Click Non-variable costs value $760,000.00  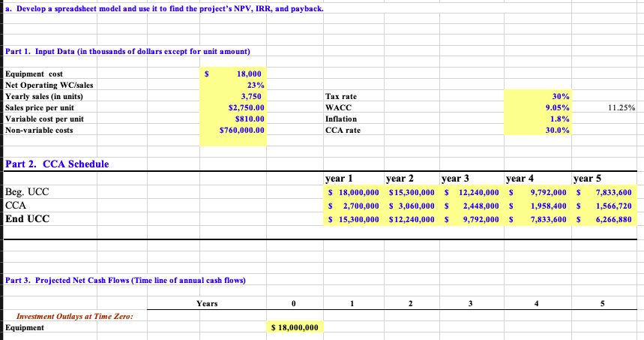(233, 131)
